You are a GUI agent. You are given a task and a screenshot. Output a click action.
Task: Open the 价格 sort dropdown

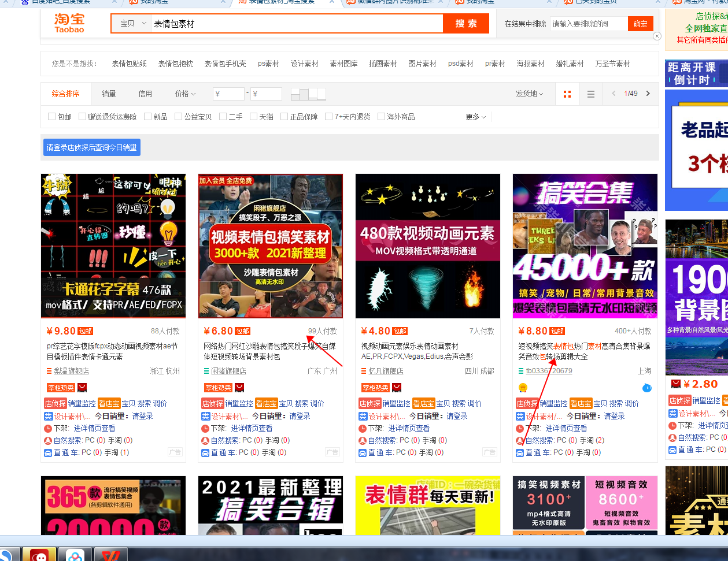pyautogui.click(x=186, y=94)
